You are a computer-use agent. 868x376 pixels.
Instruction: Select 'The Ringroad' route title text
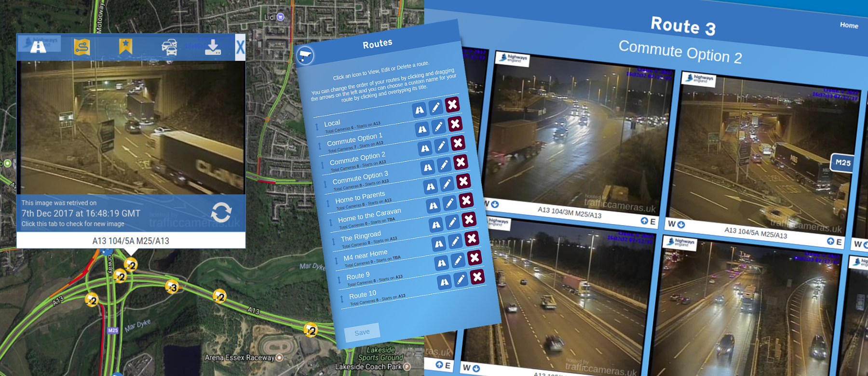click(361, 236)
